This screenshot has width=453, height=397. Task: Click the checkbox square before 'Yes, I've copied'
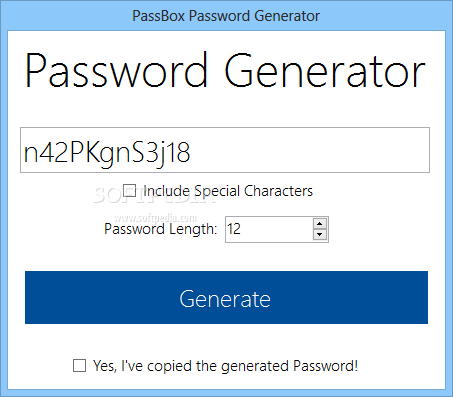(x=80, y=365)
